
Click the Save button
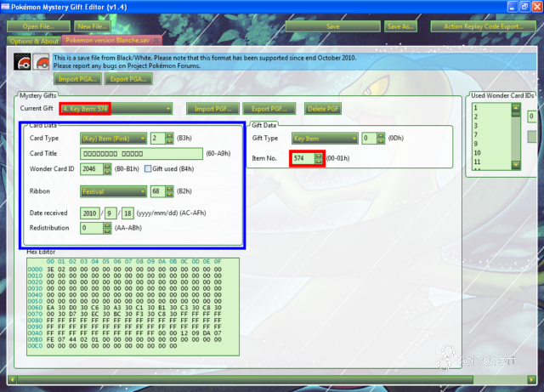tap(332, 26)
